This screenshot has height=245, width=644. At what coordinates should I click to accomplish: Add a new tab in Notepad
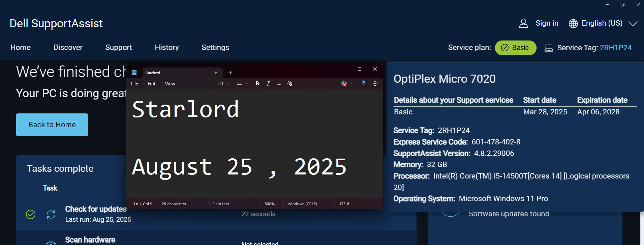click(230, 73)
